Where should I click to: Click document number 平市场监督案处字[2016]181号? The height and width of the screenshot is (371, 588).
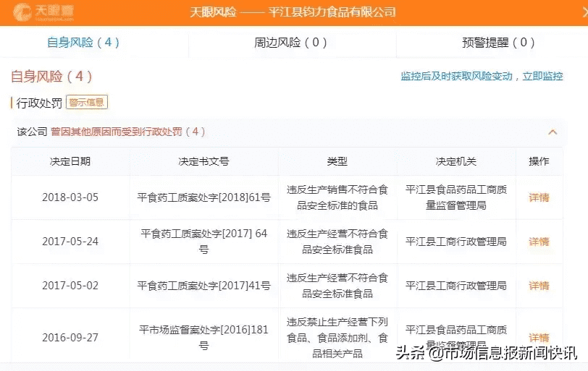pos(203,338)
